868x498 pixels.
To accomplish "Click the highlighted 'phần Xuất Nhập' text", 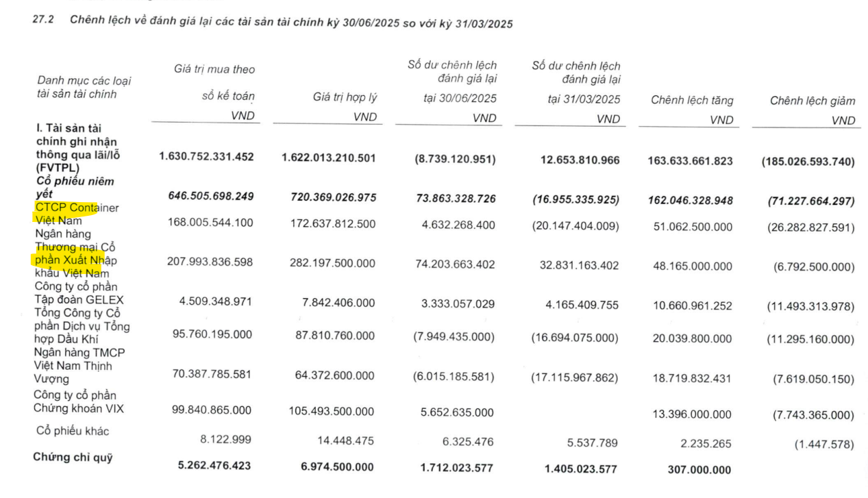I will click(x=75, y=260).
